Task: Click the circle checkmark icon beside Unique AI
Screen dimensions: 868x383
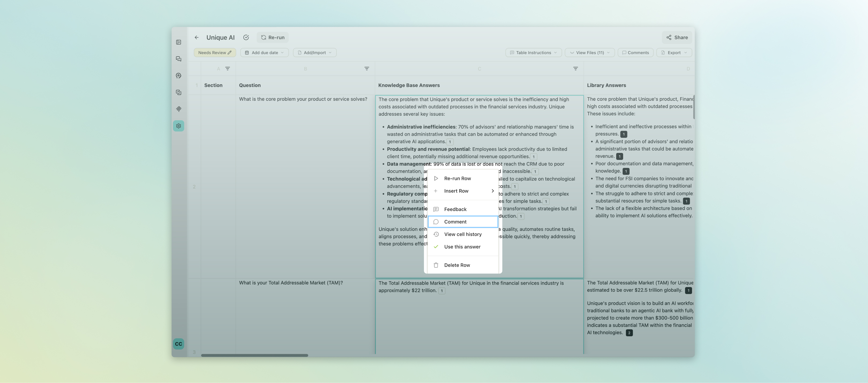Action: click(246, 37)
